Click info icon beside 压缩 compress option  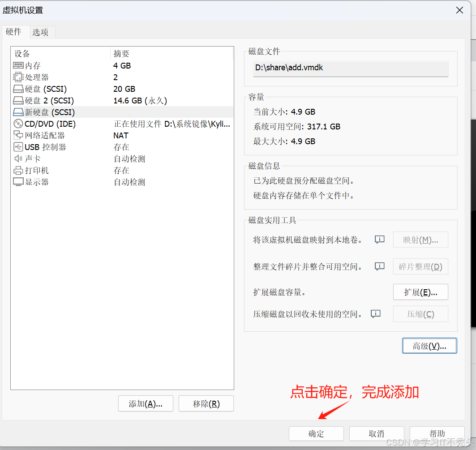pyautogui.click(x=376, y=314)
